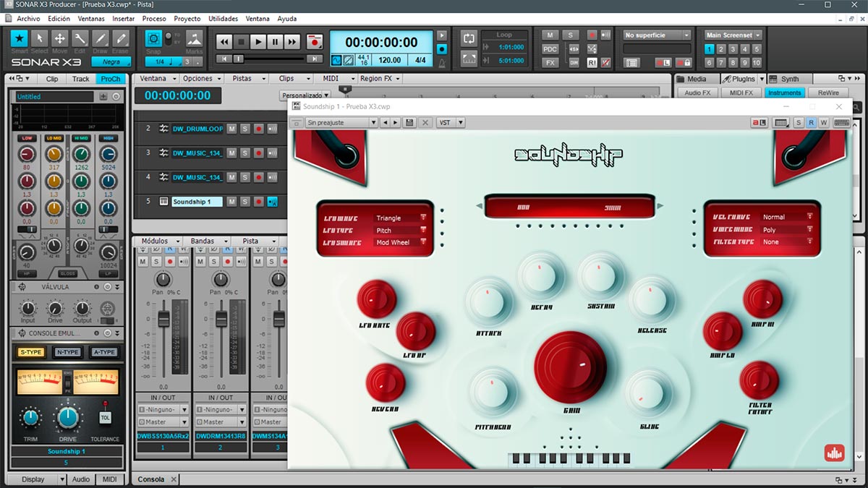This screenshot has width=868, height=488.
Task: Open the Filter type None dropdown
Action: pos(788,241)
